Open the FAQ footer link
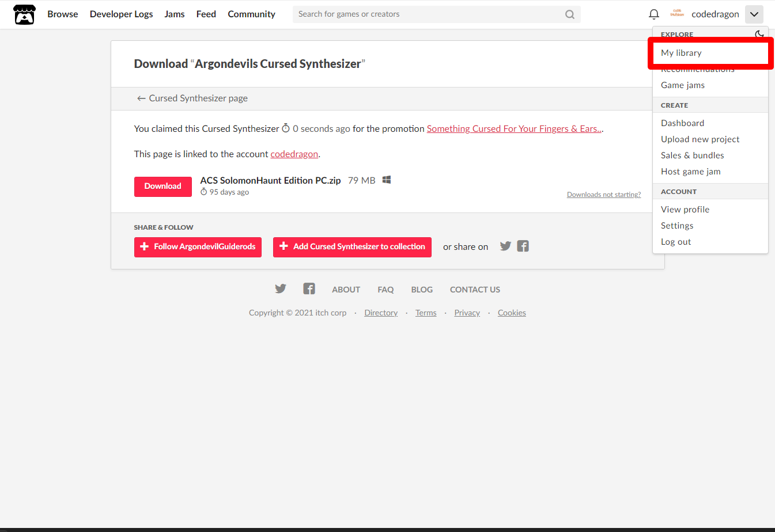 click(x=385, y=290)
